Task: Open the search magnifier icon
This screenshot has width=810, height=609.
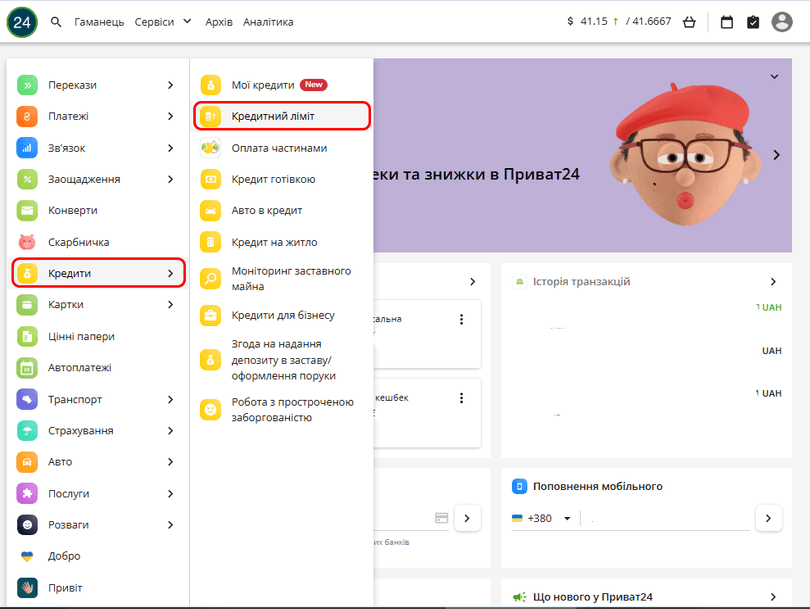Action: point(55,21)
